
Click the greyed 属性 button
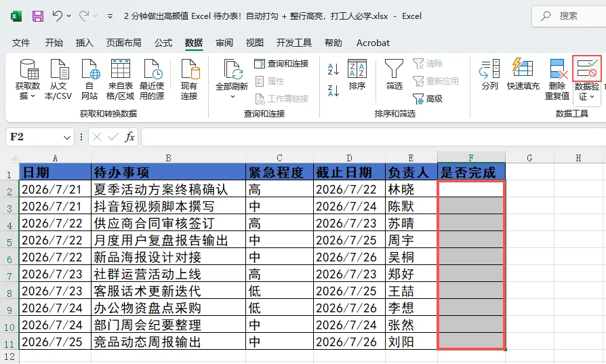coord(270,81)
